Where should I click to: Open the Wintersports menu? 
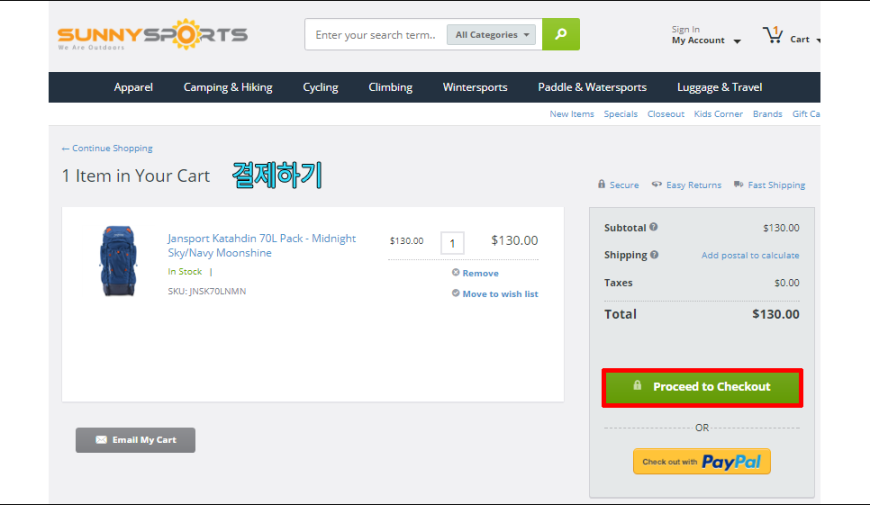[x=475, y=87]
